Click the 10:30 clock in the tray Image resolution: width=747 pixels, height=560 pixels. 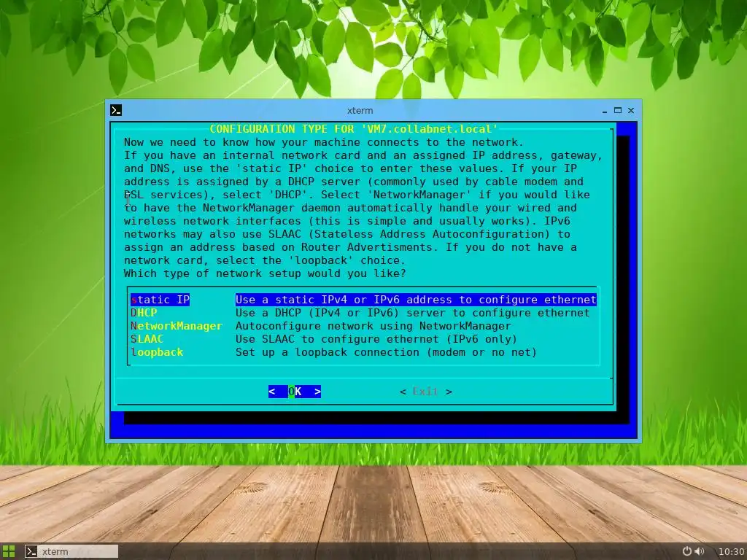coord(731,551)
